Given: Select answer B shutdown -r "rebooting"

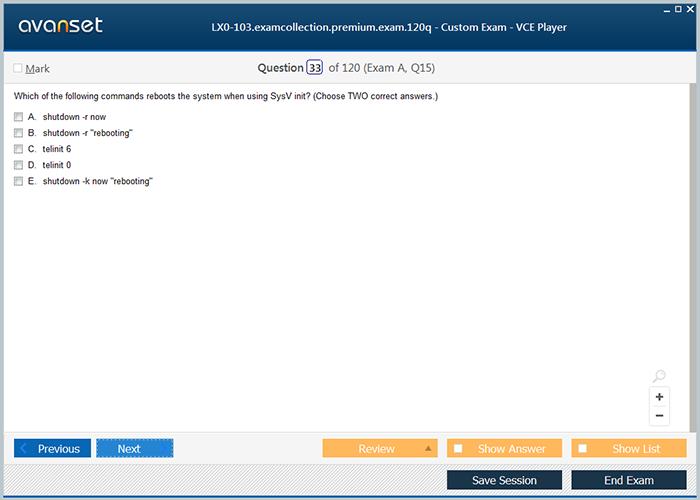Looking at the screenshot, I should [x=18, y=133].
